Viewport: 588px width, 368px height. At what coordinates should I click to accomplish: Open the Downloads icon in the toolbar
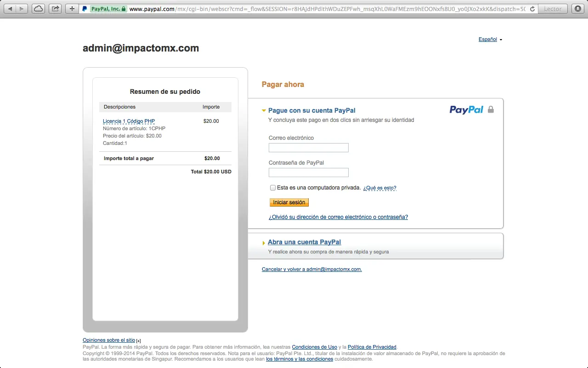[578, 8]
